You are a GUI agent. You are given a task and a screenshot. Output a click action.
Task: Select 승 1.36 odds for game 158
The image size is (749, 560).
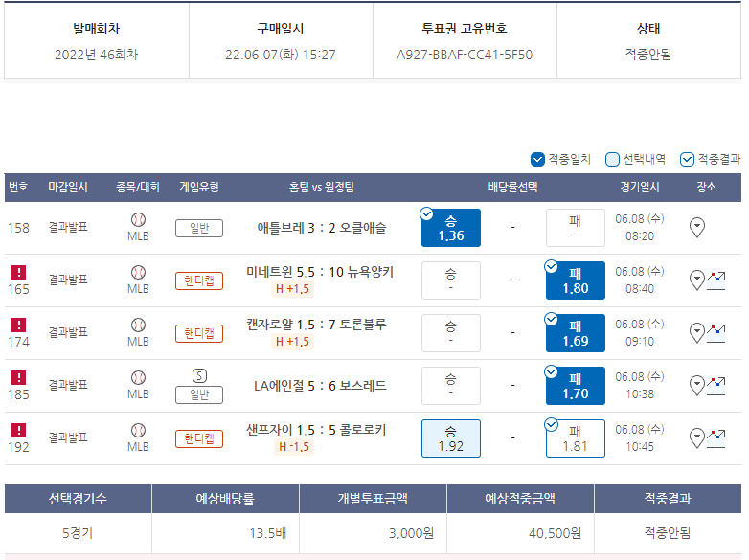coord(451,228)
